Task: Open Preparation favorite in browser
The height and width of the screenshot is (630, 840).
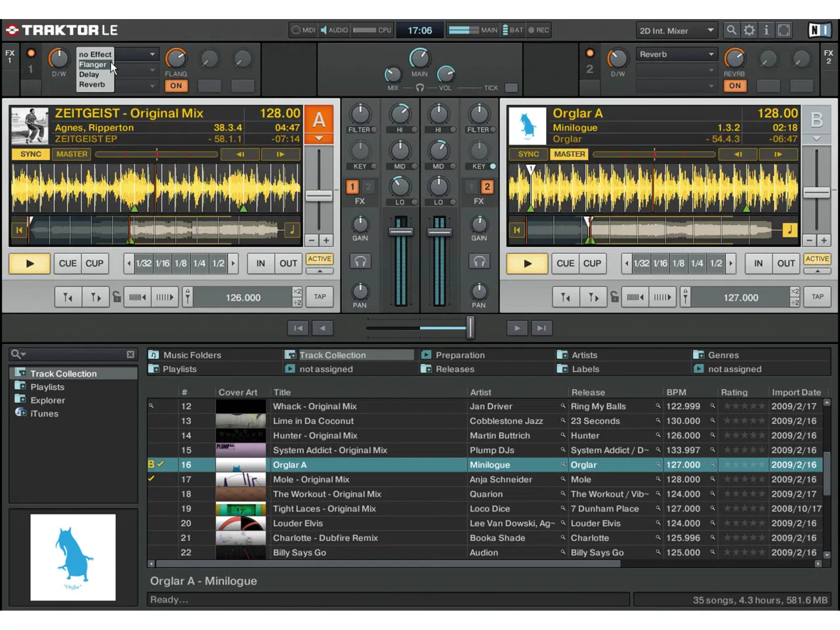Action: (x=460, y=355)
